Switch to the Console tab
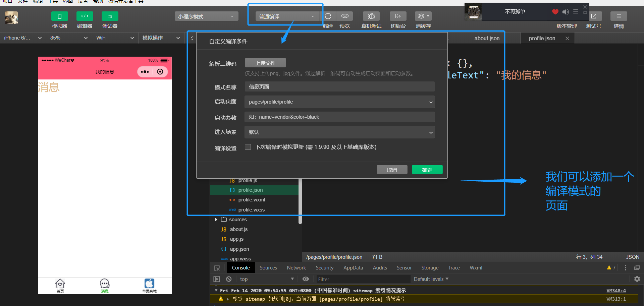 click(x=241, y=268)
